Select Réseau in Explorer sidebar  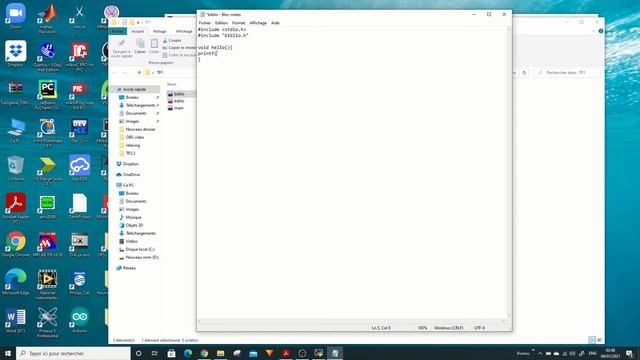129,268
